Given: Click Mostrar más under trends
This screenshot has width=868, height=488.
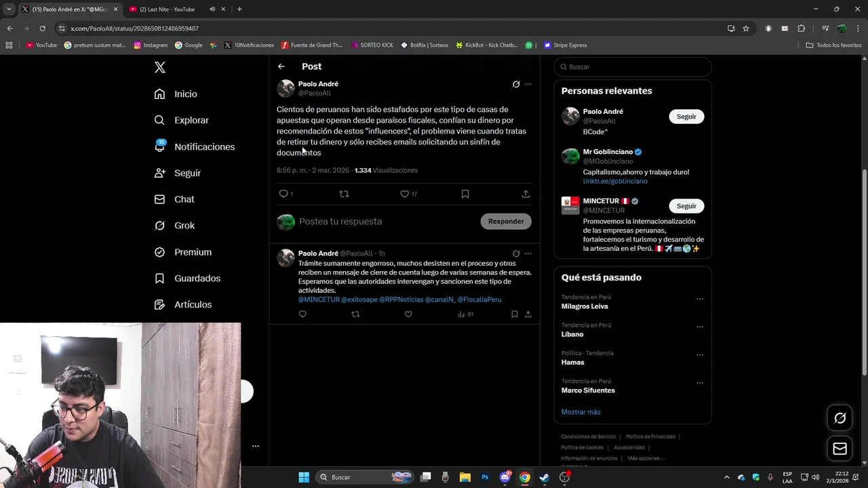Looking at the screenshot, I should (580, 412).
